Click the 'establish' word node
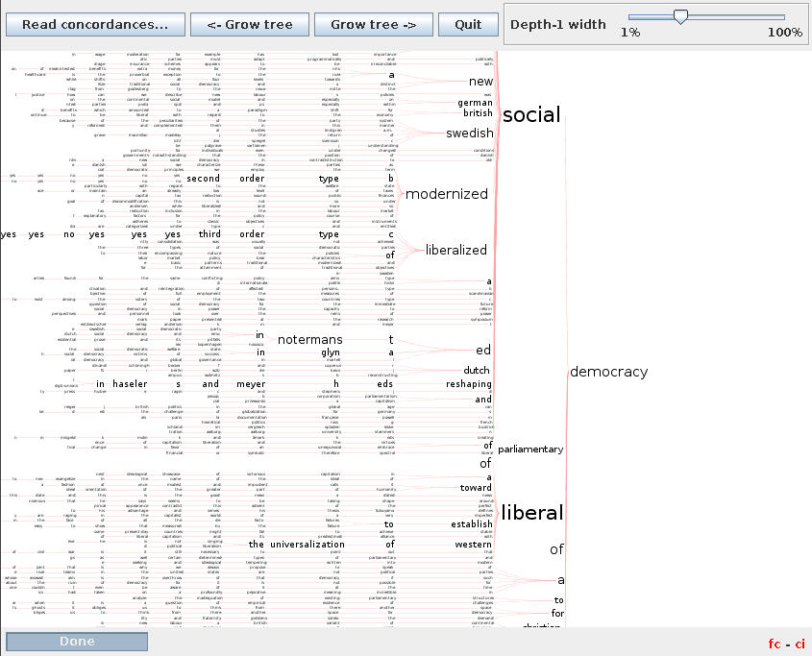812x656 pixels. 472,524
